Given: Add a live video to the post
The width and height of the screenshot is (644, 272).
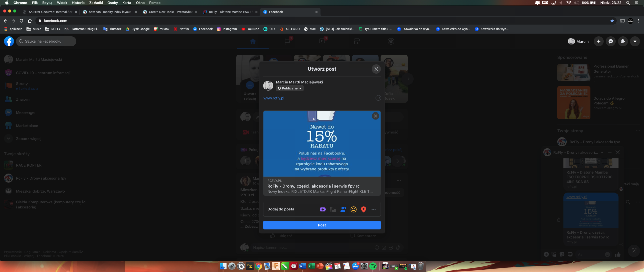Looking at the screenshot, I should pyautogui.click(x=323, y=209).
